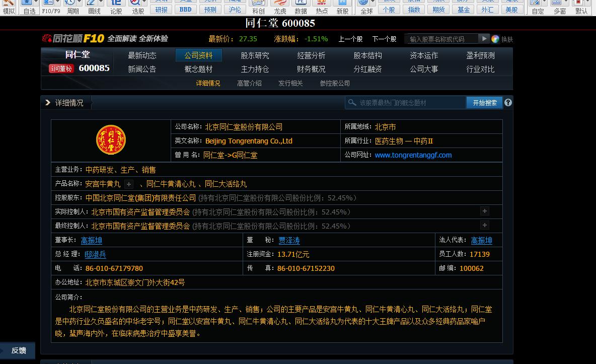The height and width of the screenshot is (364, 596).
Task: Switch to the 股东研究 tab
Action: pyautogui.click(x=255, y=55)
